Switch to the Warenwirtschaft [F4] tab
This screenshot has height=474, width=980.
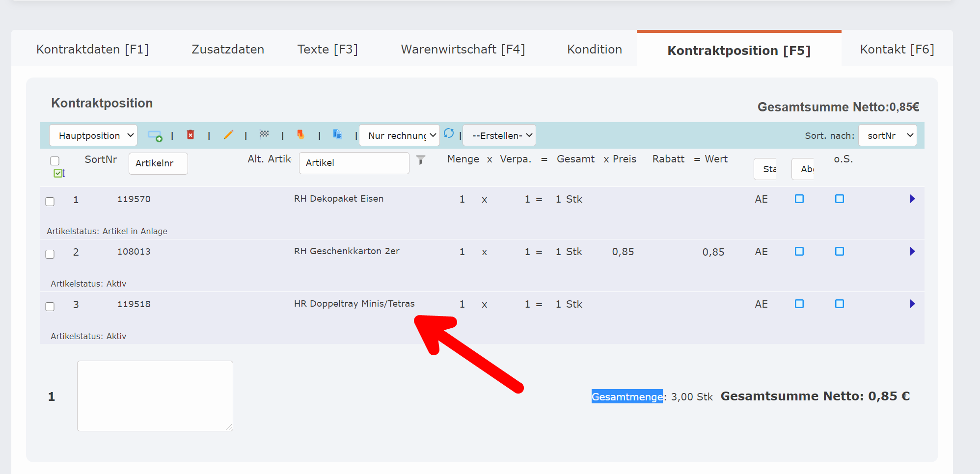463,49
